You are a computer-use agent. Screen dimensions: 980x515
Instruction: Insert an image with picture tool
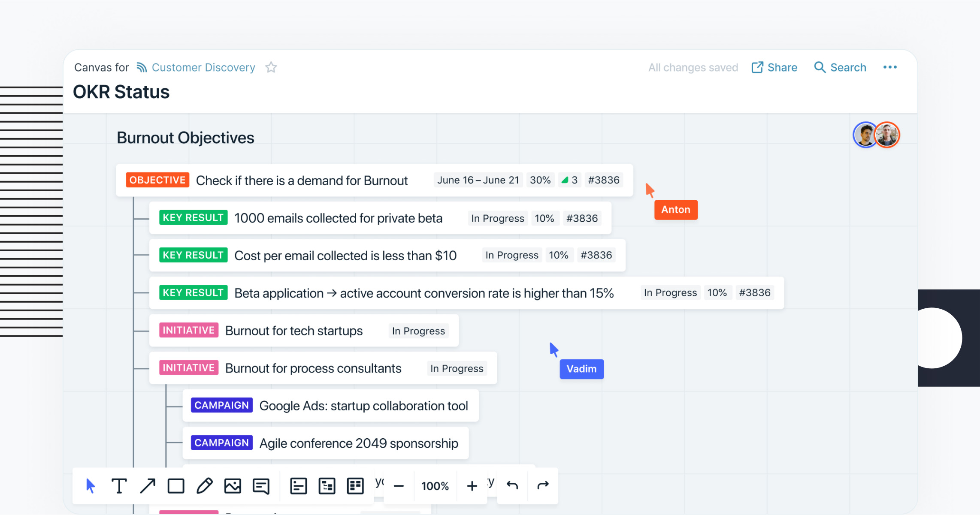[x=233, y=486]
